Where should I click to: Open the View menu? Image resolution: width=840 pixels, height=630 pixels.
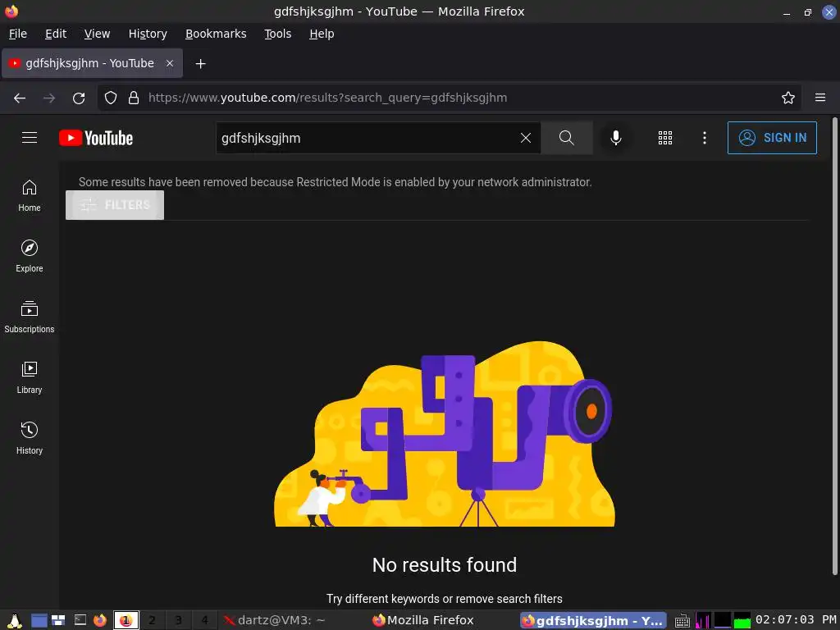pos(97,34)
